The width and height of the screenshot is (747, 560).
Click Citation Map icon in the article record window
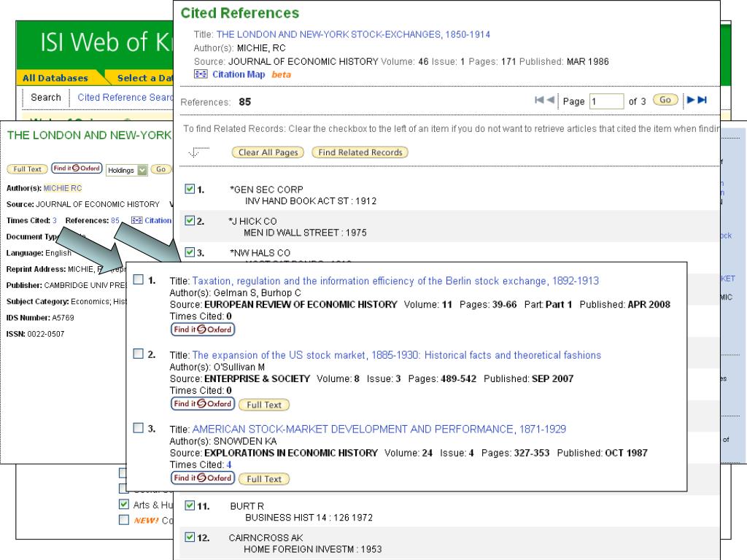pyautogui.click(x=136, y=220)
